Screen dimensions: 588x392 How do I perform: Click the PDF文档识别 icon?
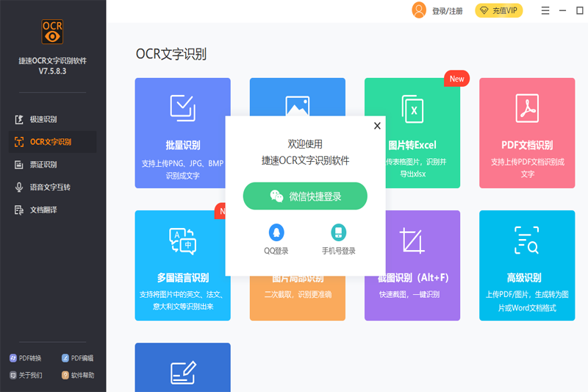pos(526,107)
